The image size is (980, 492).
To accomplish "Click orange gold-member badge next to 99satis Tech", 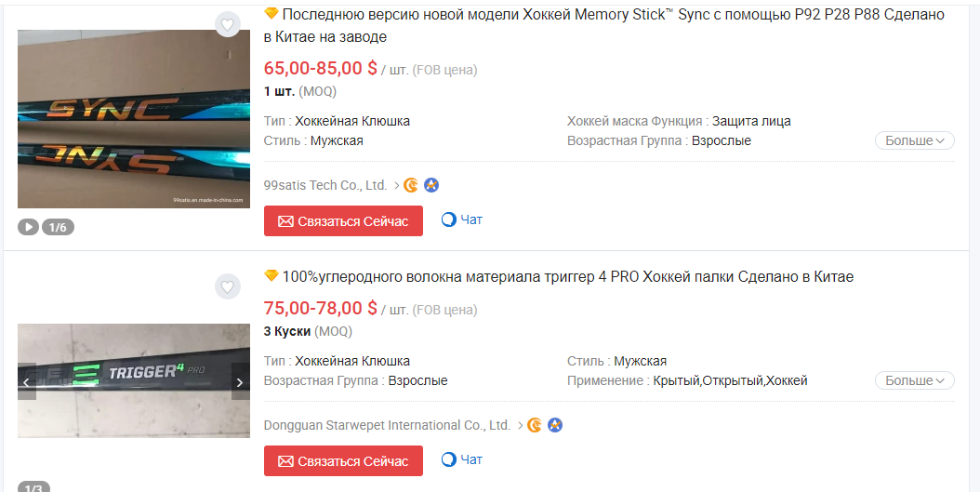I will (x=411, y=185).
